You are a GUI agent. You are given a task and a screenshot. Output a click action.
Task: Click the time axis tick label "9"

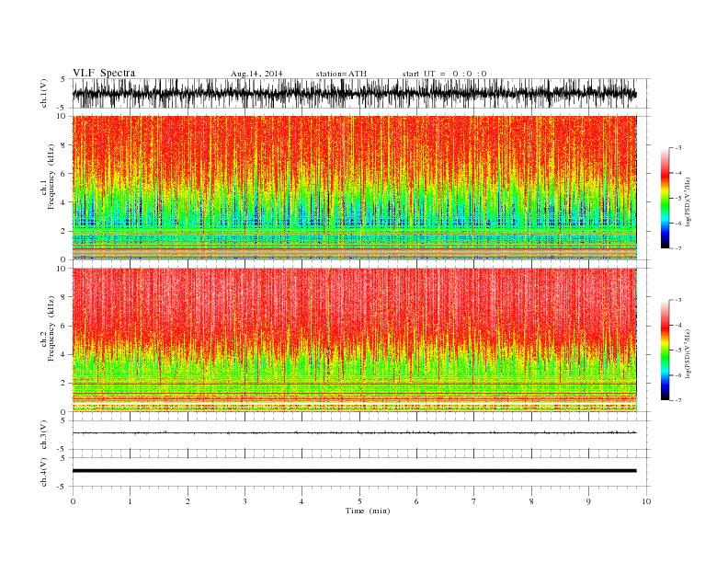click(588, 501)
